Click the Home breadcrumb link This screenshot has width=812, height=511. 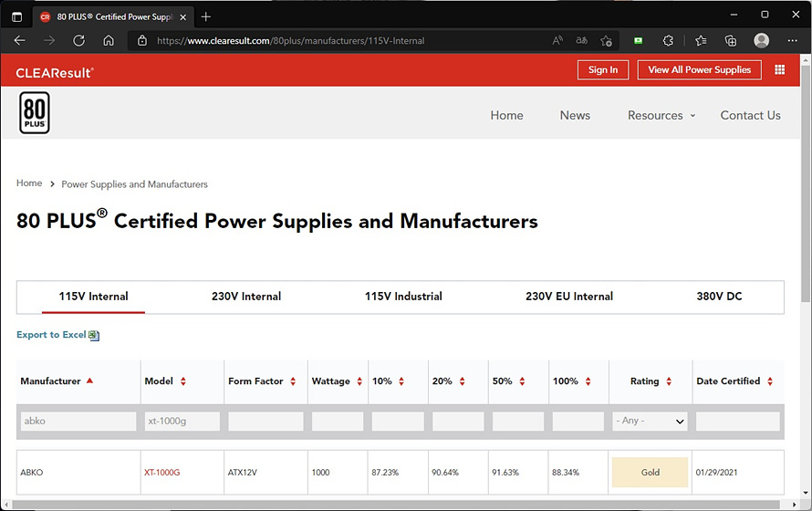(29, 183)
